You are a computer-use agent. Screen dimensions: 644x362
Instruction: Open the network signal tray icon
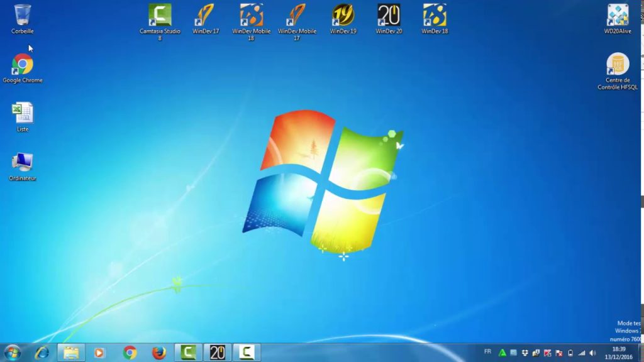click(582, 353)
